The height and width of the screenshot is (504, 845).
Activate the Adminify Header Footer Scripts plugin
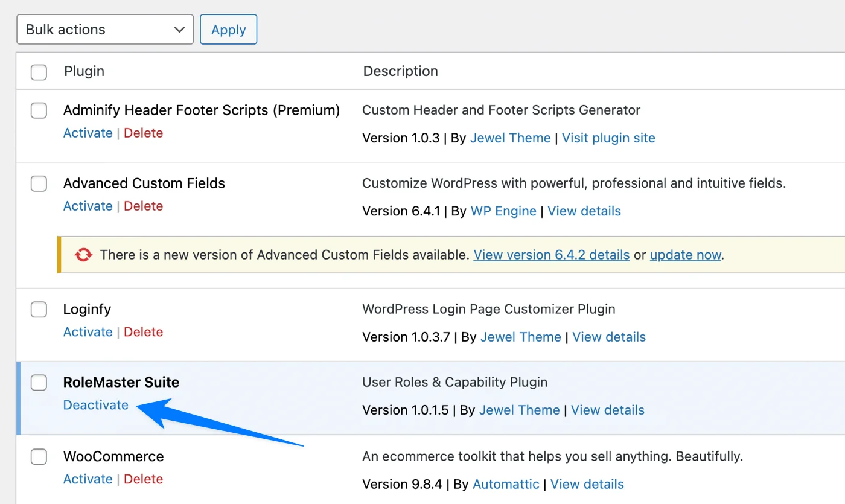point(88,133)
